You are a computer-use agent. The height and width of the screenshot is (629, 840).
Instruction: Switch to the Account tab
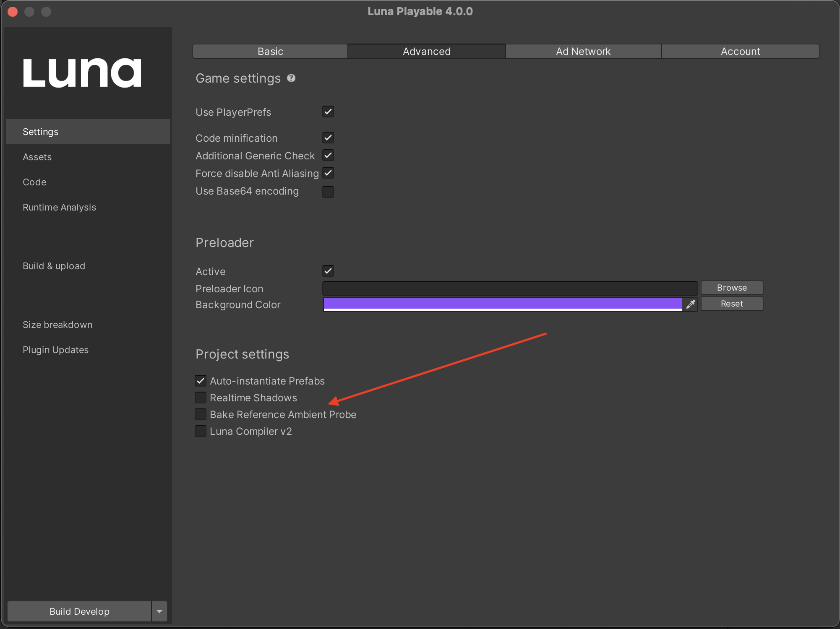(739, 51)
